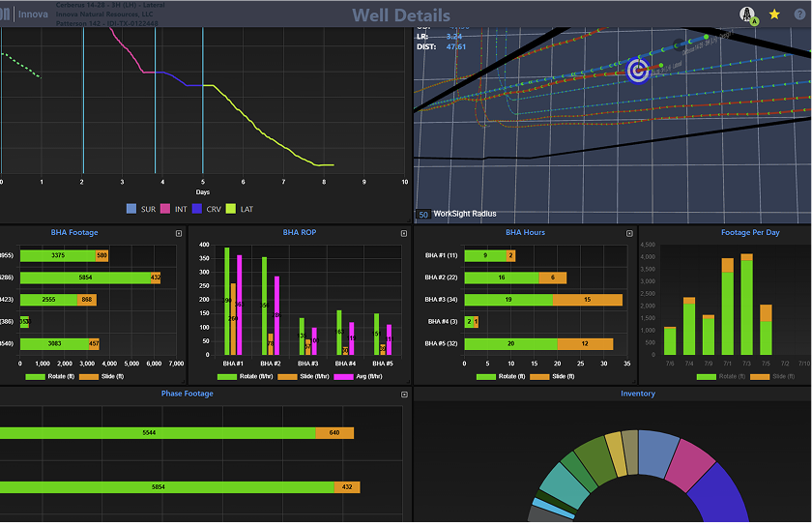Click the yellow favorites star icon
Image resolution: width=812 pixels, height=526 pixels.
click(774, 15)
